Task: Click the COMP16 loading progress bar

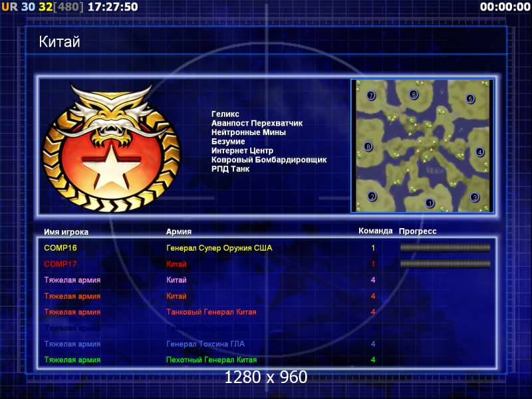Action: (x=445, y=247)
